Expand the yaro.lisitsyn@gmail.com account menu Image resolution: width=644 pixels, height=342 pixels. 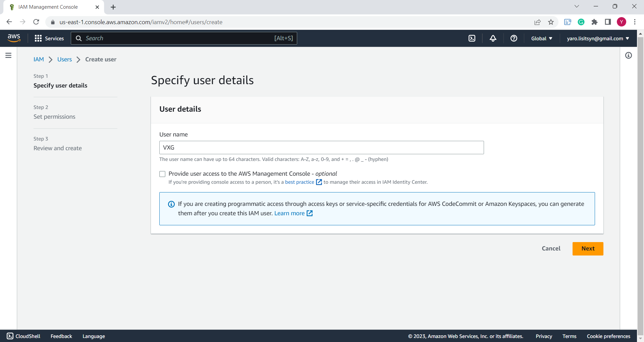click(598, 38)
